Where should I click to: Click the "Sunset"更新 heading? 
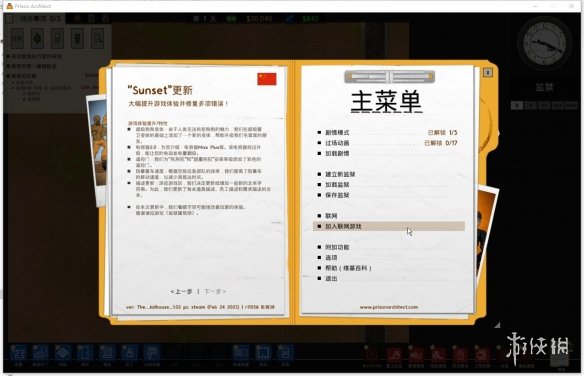(x=160, y=90)
